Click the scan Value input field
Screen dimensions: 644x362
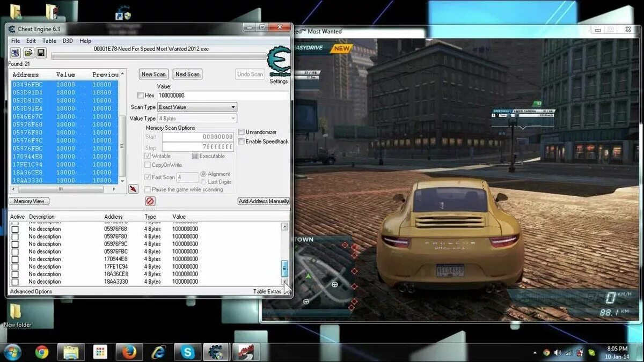pos(223,95)
